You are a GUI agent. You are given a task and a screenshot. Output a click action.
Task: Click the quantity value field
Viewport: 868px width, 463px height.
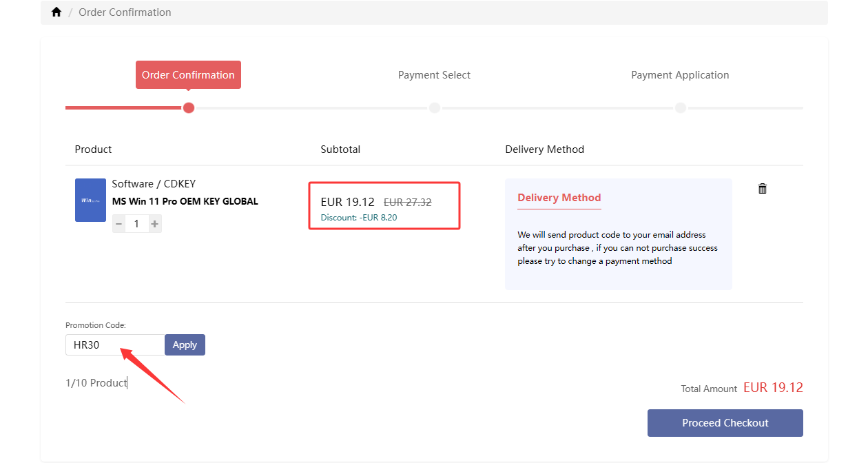[136, 224]
